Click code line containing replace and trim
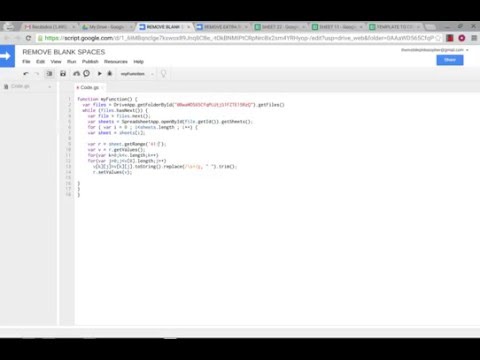 pyautogui.click(x=165, y=166)
